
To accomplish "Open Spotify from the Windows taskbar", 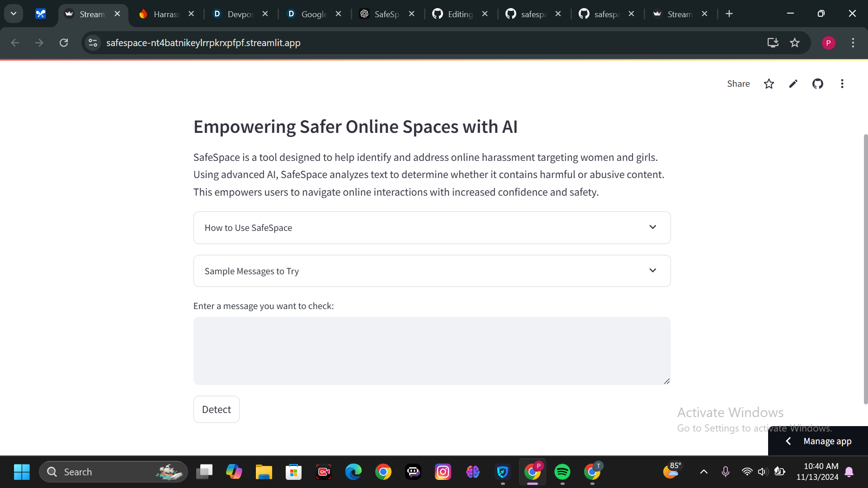I will click(x=562, y=472).
